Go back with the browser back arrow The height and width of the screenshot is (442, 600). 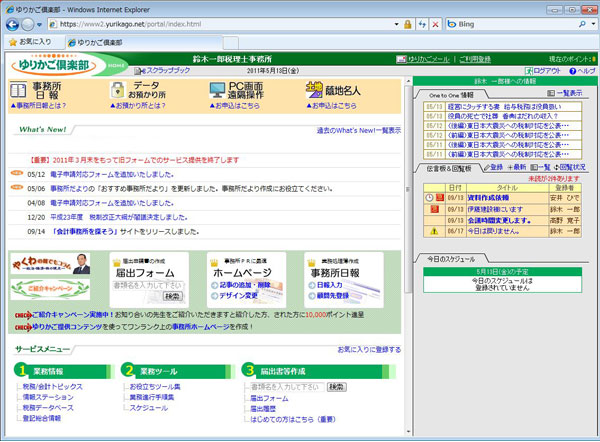12,24
